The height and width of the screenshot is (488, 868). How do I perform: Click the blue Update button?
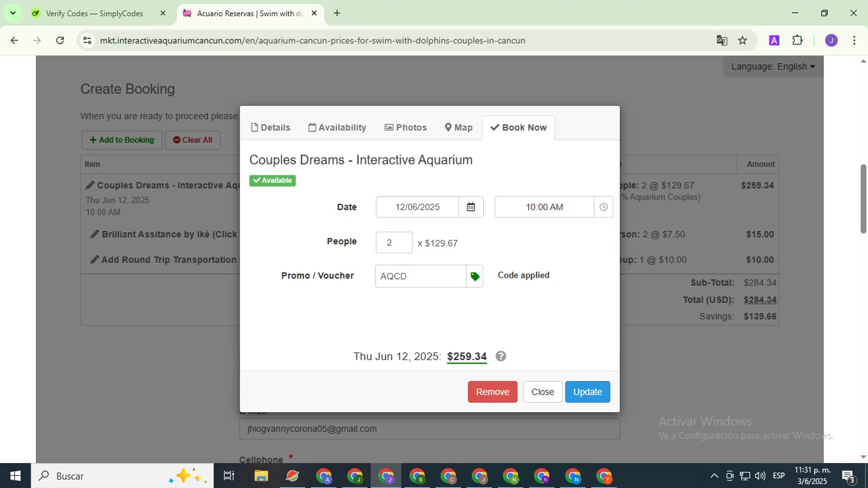pyautogui.click(x=587, y=392)
